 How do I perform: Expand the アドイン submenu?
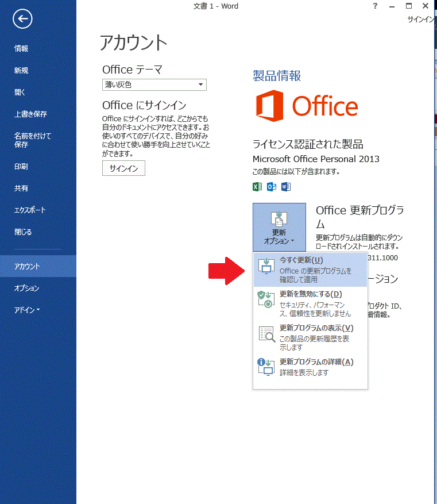(27, 310)
